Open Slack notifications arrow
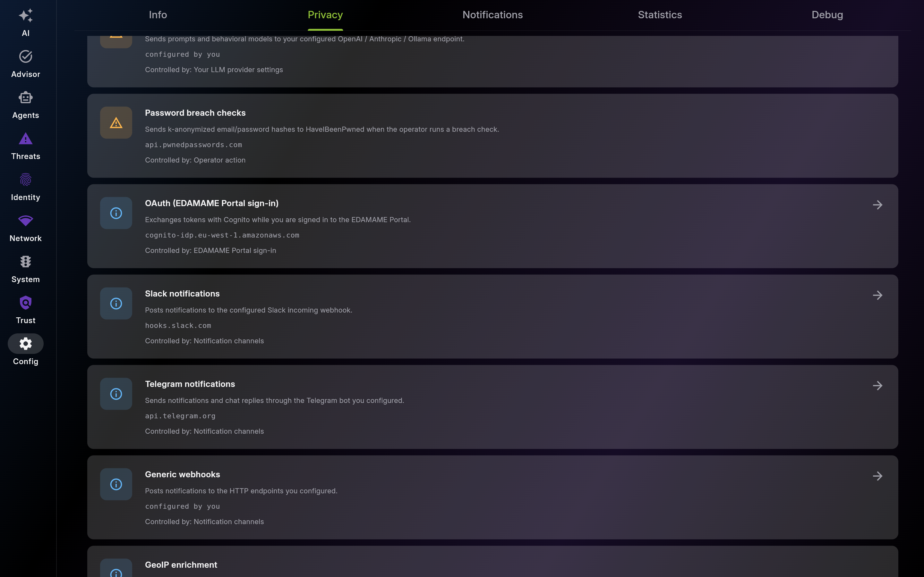Screen dimensions: 924x577 coord(877,295)
